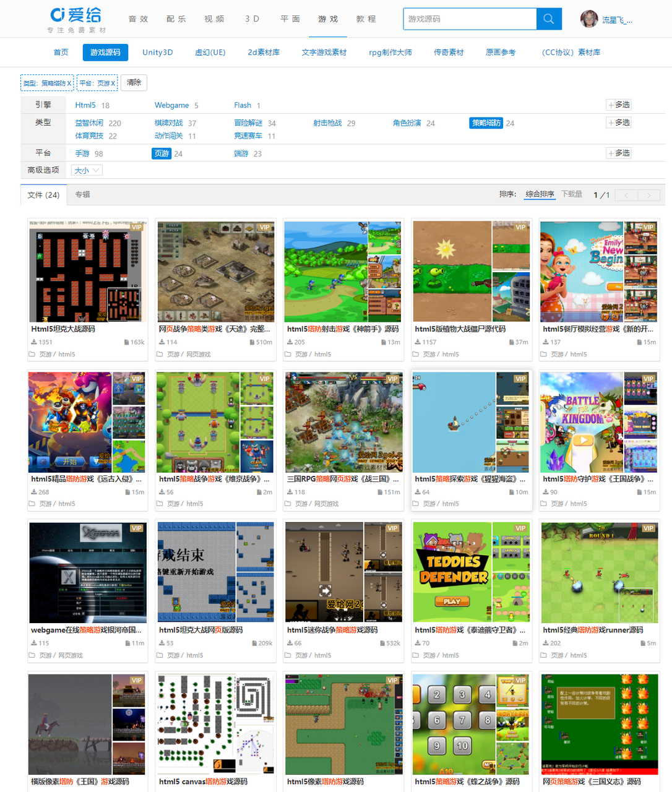Click download icon on 猩猩海盗 card

click(418, 492)
